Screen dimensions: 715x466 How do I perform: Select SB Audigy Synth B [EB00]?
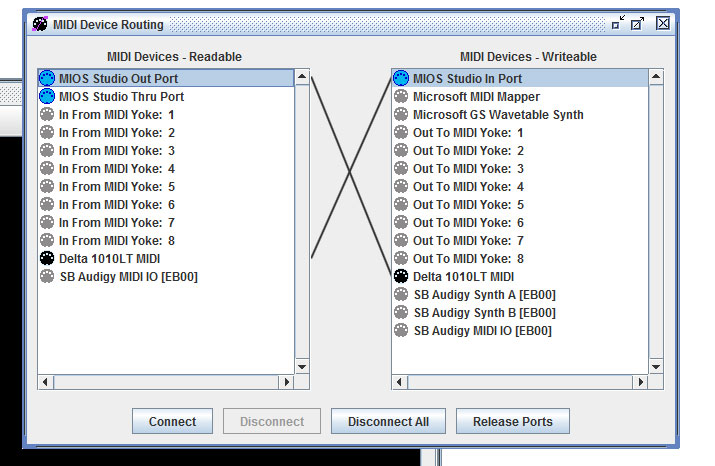pos(484,312)
